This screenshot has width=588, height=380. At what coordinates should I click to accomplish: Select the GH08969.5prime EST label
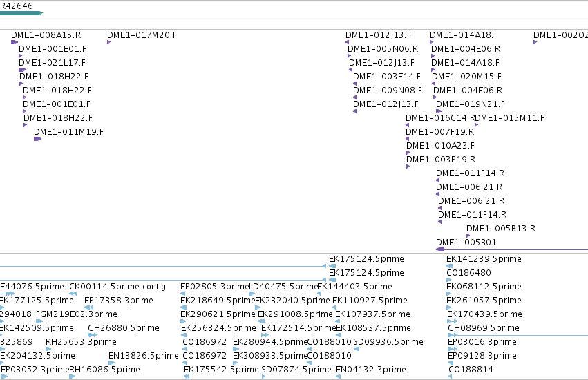484,329
